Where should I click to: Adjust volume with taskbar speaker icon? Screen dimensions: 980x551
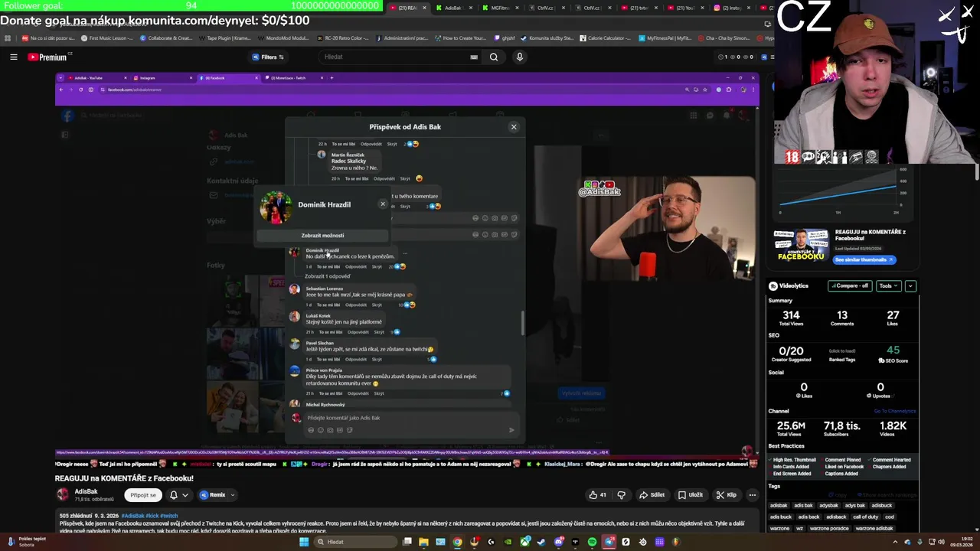pyautogui.click(x=942, y=542)
